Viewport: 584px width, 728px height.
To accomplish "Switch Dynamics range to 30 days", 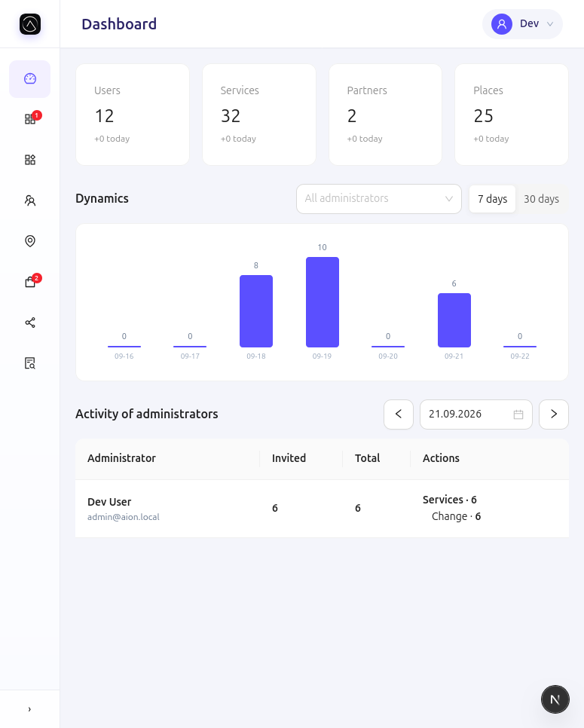I will pos(541,199).
